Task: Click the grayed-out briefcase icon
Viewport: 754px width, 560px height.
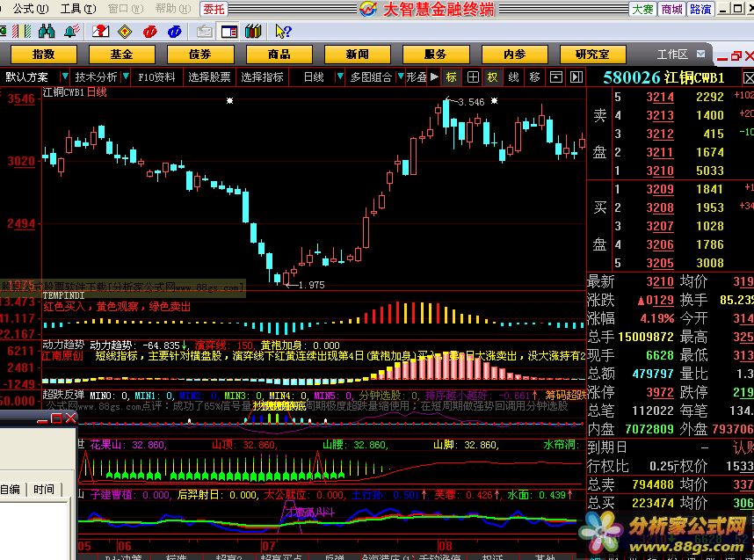Action: pyautogui.click(x=205, y=32)
